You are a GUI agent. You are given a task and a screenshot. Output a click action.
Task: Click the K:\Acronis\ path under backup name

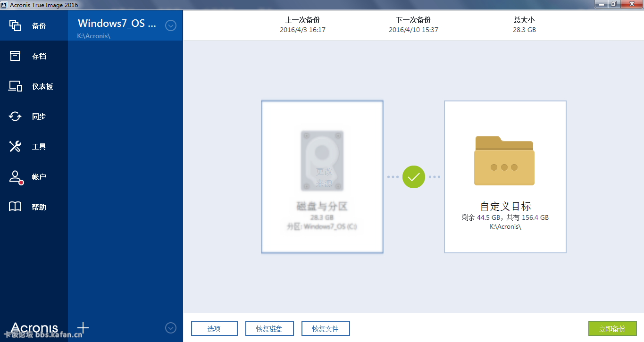94,36
